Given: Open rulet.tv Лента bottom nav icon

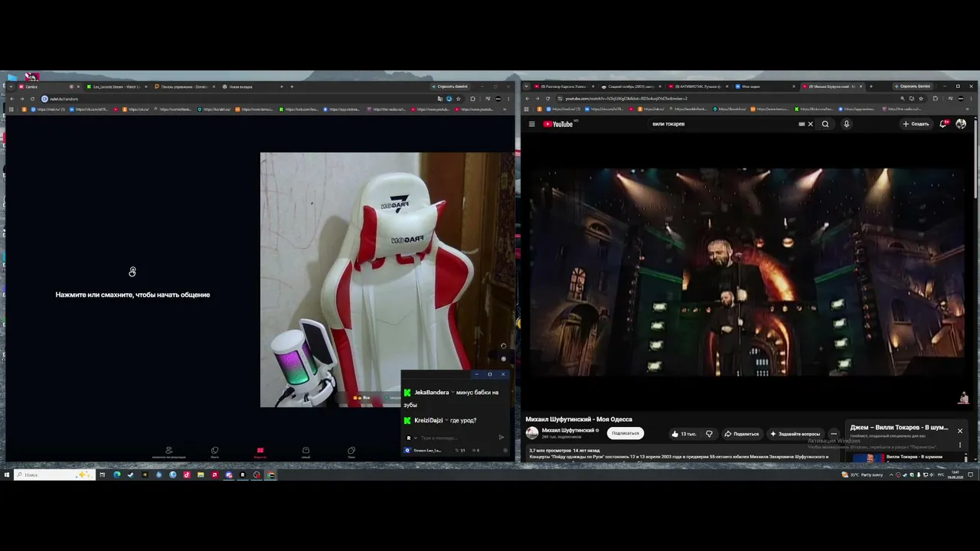Looking at the screenshot, I should [x=214, y=452].
